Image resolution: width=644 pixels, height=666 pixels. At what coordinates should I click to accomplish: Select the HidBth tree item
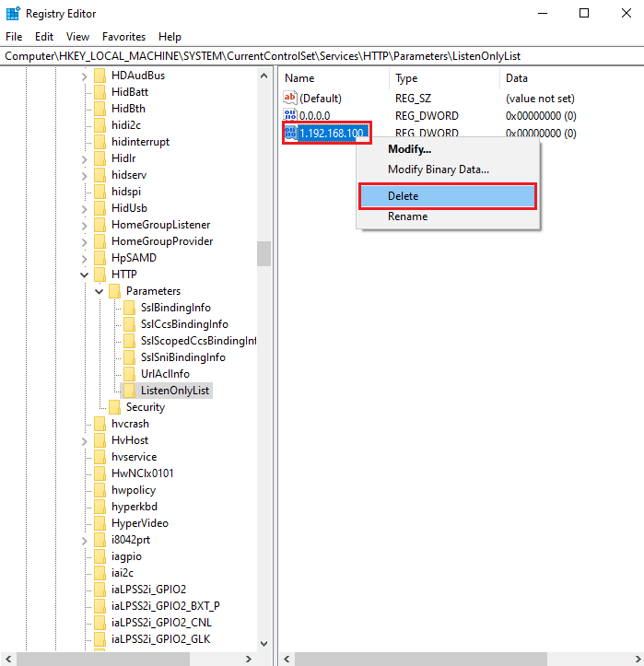coord(128,109)
